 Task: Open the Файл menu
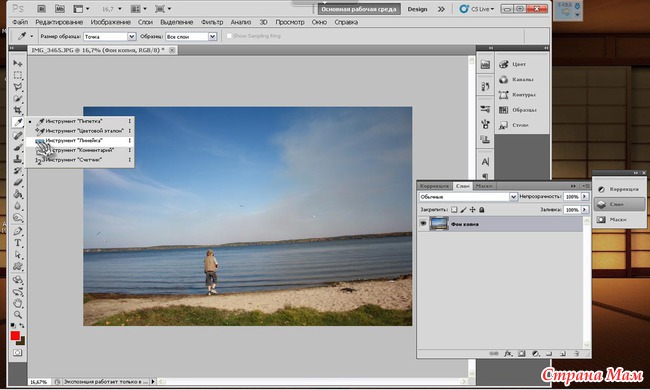[20, 22]
